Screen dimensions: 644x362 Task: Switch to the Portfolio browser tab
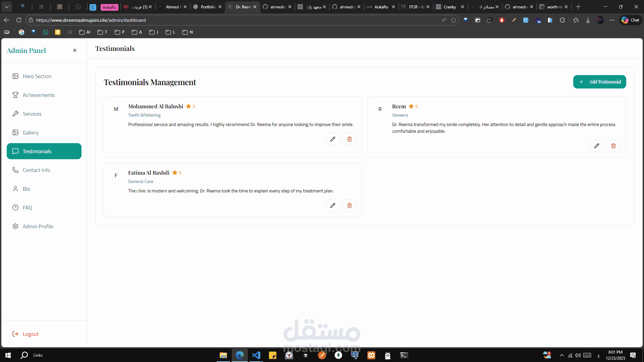pos(207,7)
